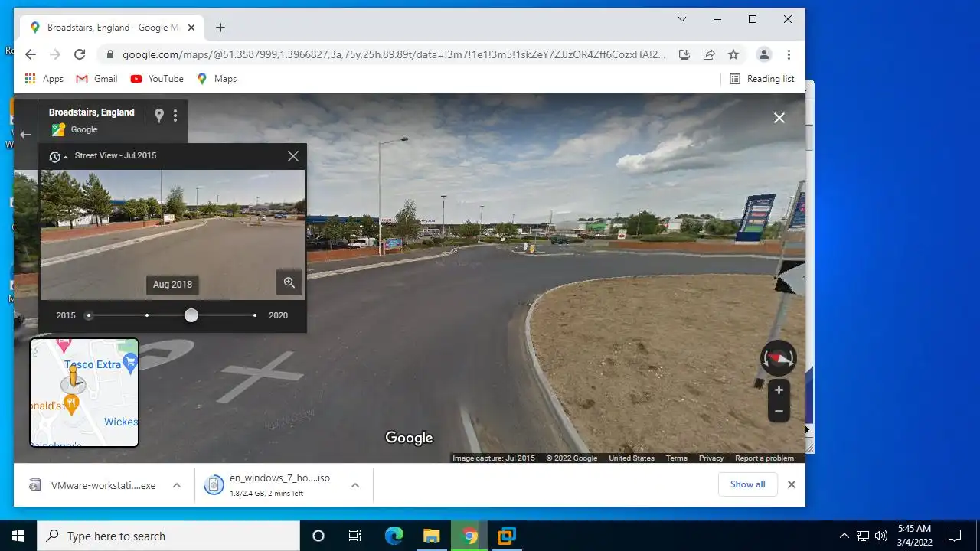
Task: Open the minimap with pegman
Action: tap(84, 393)
